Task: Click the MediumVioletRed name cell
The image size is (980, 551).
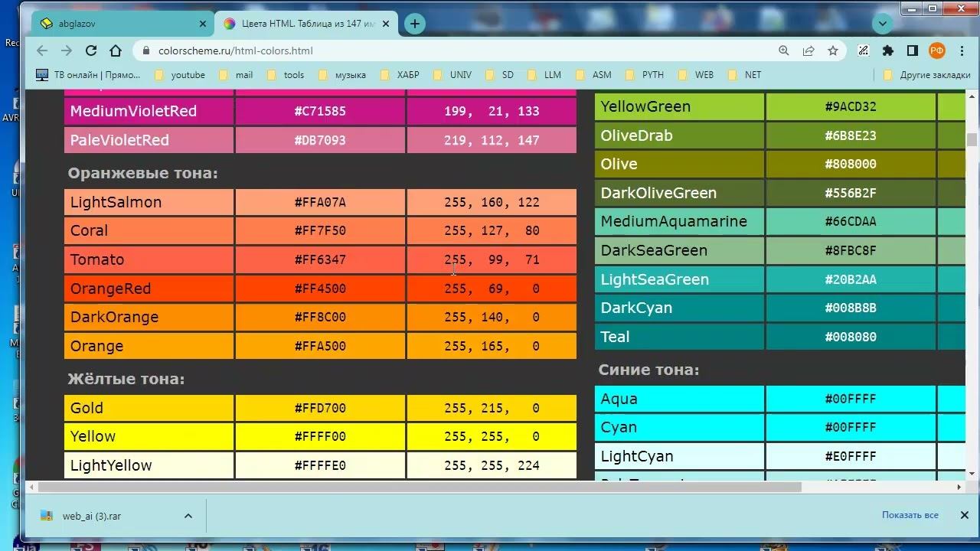Action: (x=149, y=111)
